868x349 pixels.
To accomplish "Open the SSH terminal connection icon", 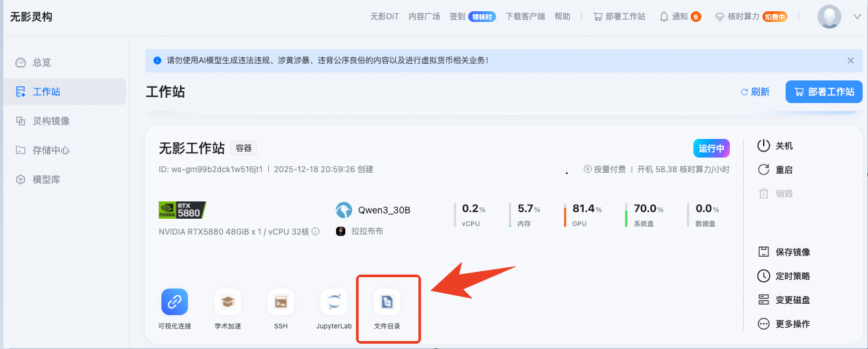I will pyautogui.click(x=281, y=302).
